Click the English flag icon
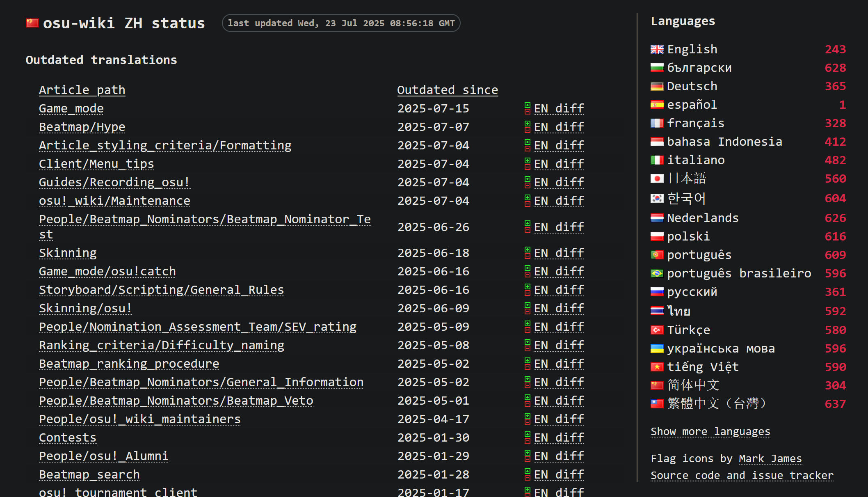This screenshot has width=868, height=497. [x=657, y=49]
